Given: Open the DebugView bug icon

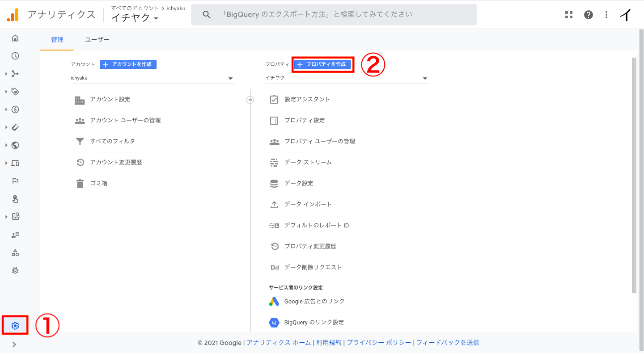Looking at the screenshot, I should click(15, 270).
